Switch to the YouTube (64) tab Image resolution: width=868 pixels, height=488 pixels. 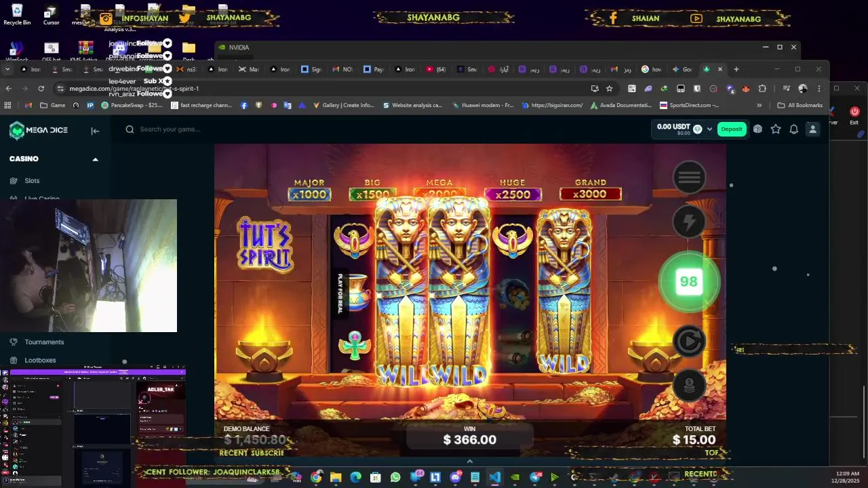click(x=436, y=69)
